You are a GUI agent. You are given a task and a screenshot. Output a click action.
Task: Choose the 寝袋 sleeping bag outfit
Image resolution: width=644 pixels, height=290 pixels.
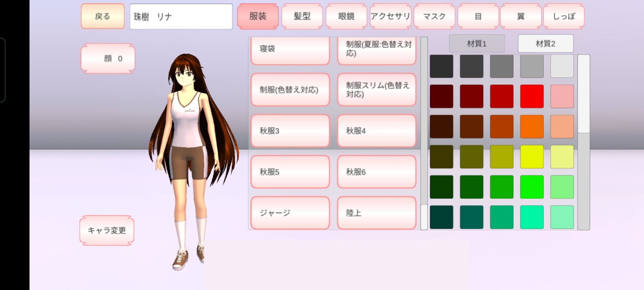point(290,50)
